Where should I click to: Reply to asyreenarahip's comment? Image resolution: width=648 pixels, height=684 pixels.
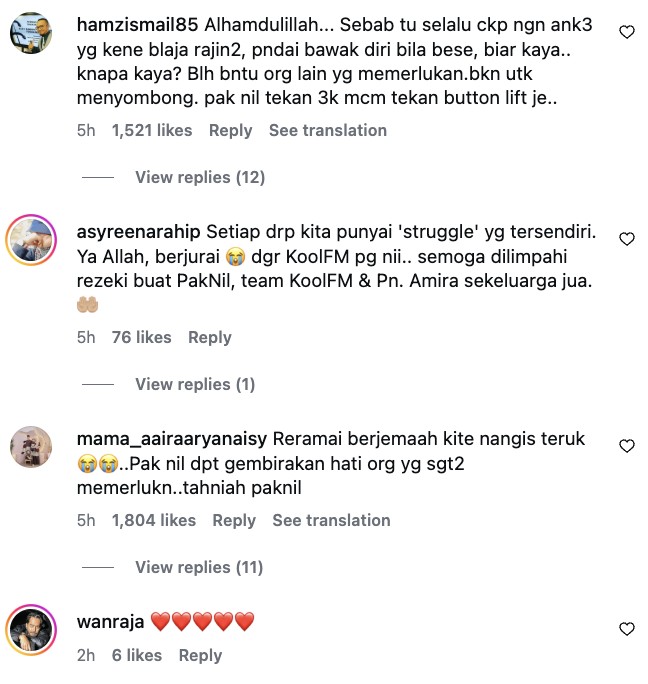coord(209,338)
